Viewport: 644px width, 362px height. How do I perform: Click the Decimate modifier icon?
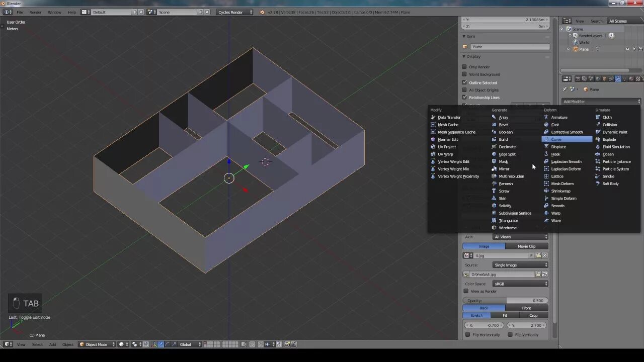(494, 147)
